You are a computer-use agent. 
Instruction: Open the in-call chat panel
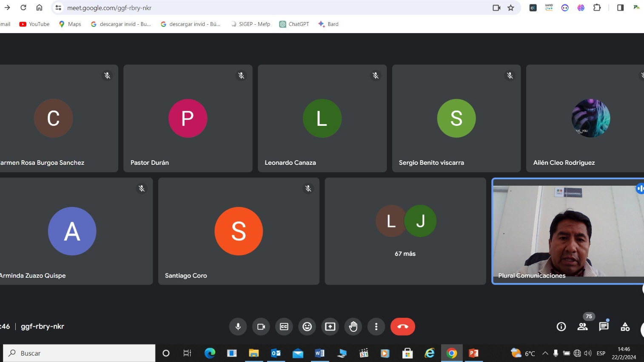604,327
